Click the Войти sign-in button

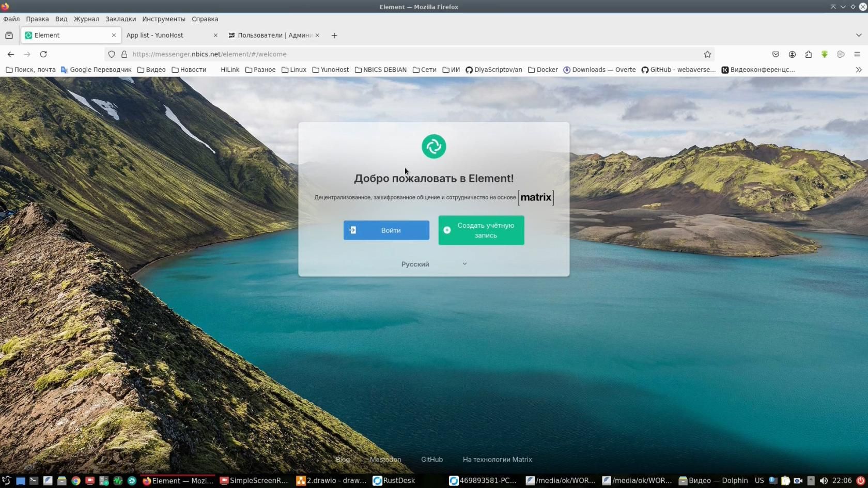click(x=386, y=230)
